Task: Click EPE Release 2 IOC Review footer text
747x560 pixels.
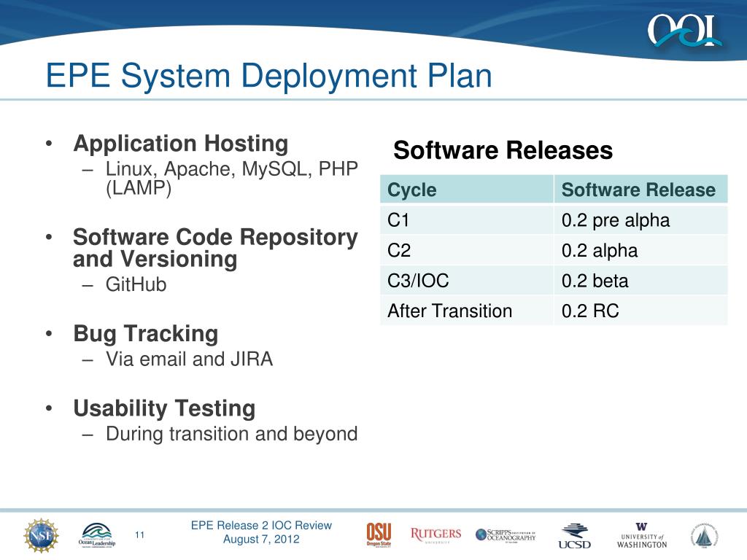Action: coord(261,525)
